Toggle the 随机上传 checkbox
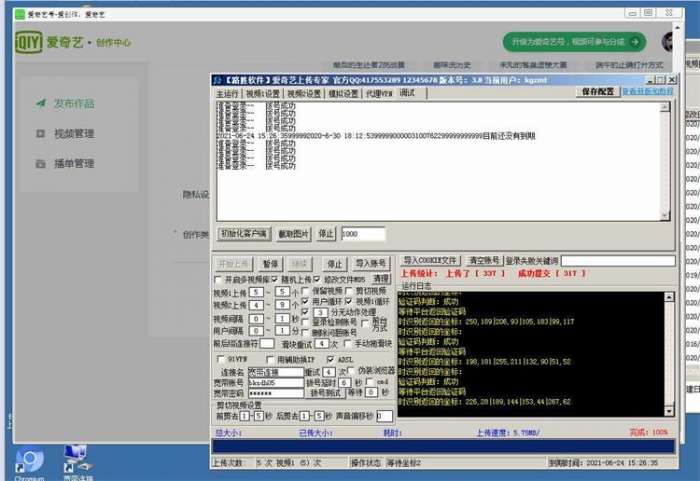 [x=275, y=280]
